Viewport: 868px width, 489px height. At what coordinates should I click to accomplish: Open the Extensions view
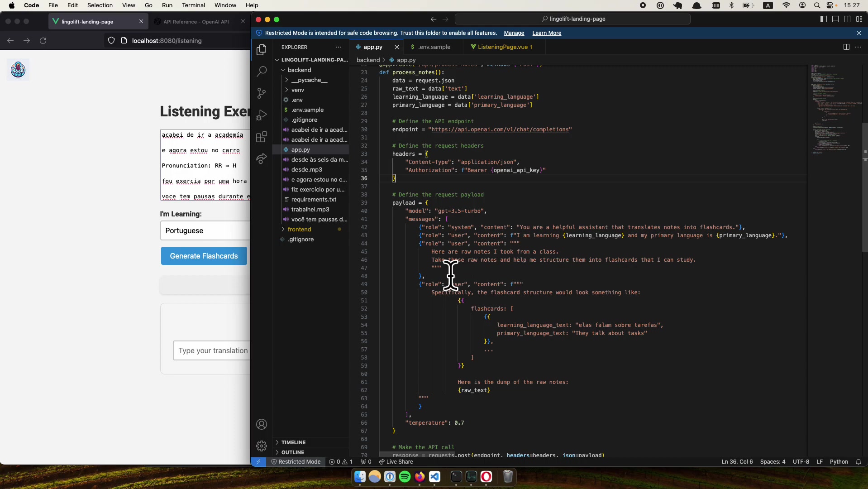point(262,137)
